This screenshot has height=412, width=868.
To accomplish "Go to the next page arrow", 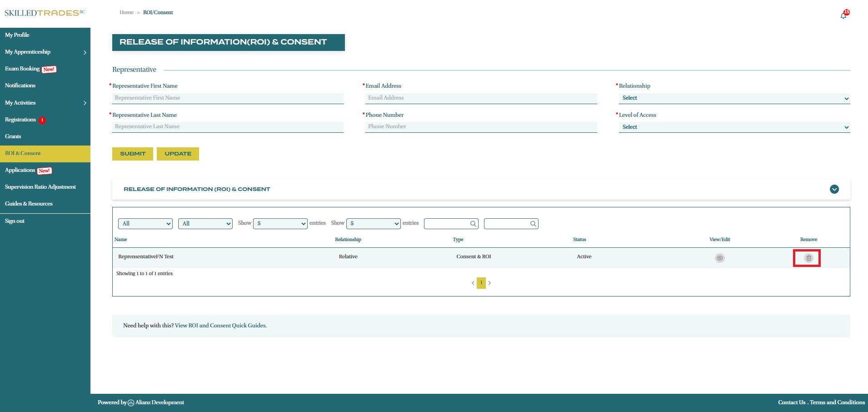I will click(x=489, y=283).
